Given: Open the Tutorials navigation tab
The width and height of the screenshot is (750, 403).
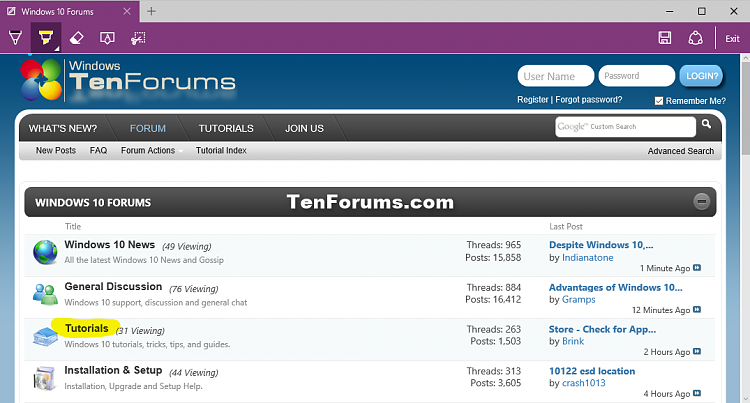Looking at the screenshot, I should click(226, 129).
